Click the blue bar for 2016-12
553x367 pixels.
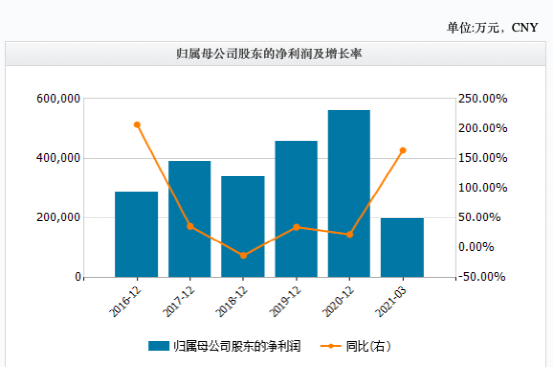tap(136, 234)
